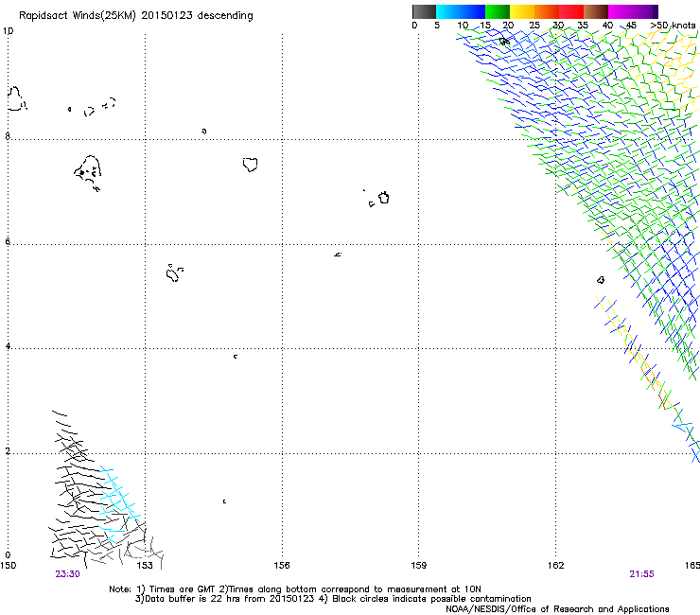This screenshot has height=615, width=700.
Task: Click the '>50 knots' legend label
Action: coord(673,26)
